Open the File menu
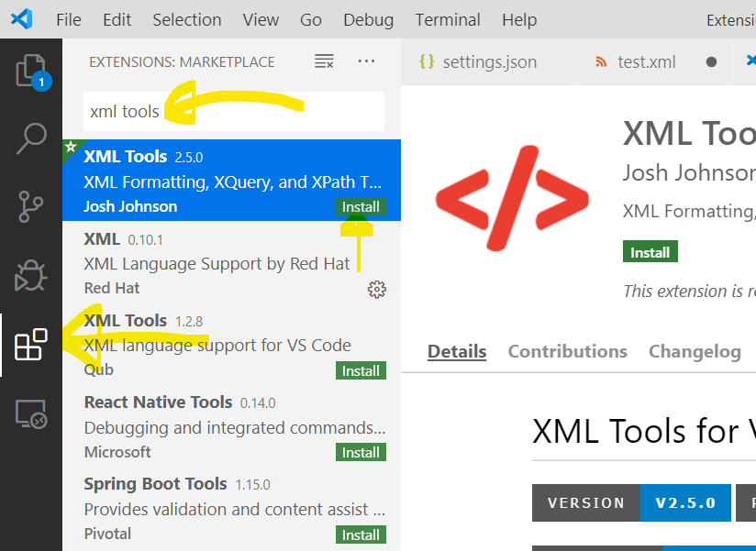756x551 pixels. tap(69, 20)
